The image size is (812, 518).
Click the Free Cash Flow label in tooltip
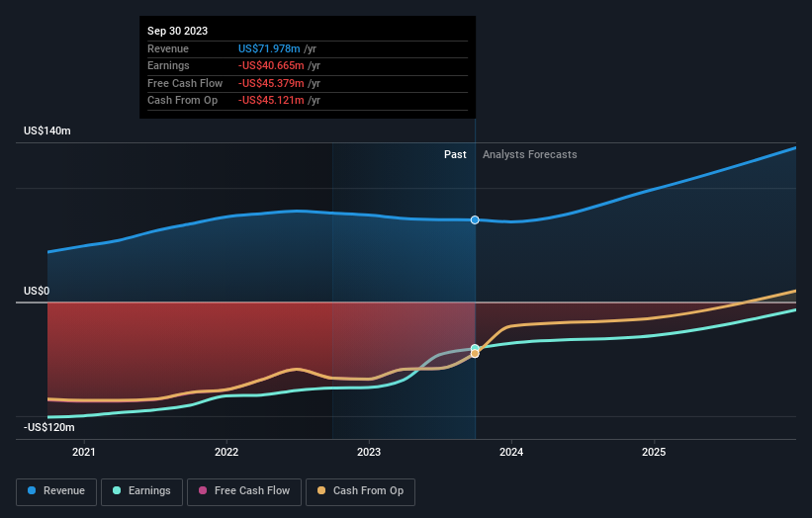(x=185, y=83)
